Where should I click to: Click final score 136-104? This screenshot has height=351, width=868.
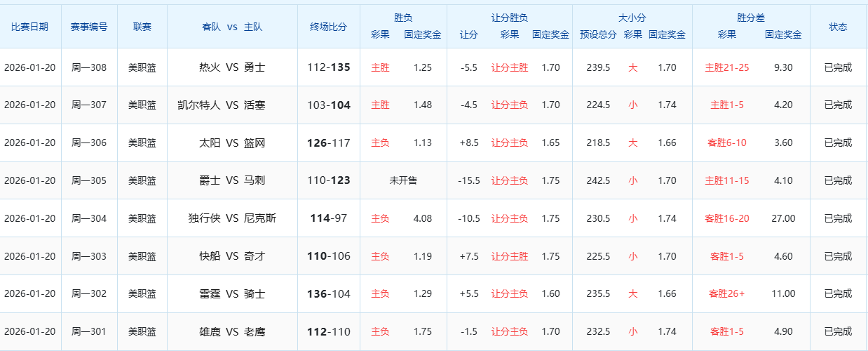pyautogui.click(x=329, y=294)
